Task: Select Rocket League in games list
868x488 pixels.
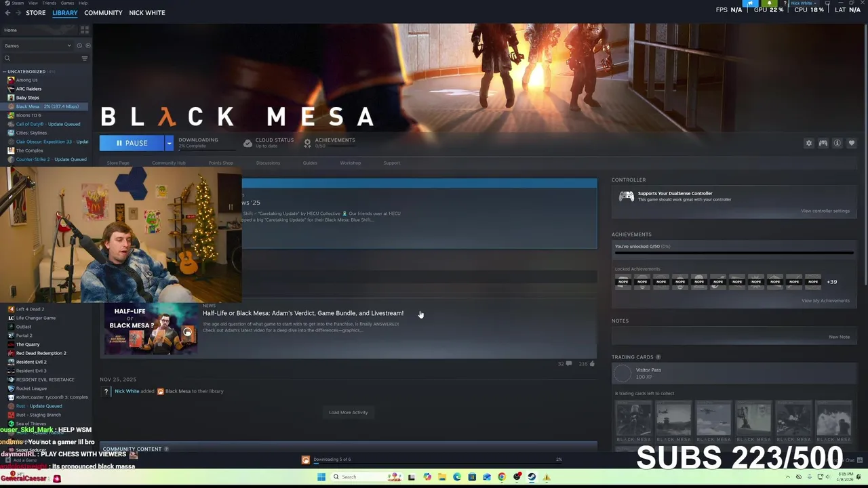Action: pyautogui.click(x=31, y=388)
